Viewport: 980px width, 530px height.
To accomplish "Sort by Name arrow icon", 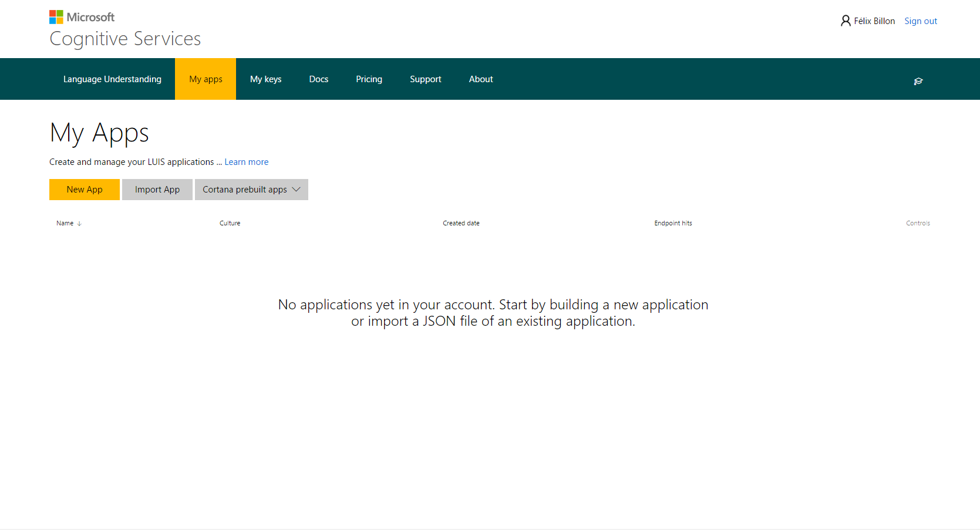I will [79, 224].
